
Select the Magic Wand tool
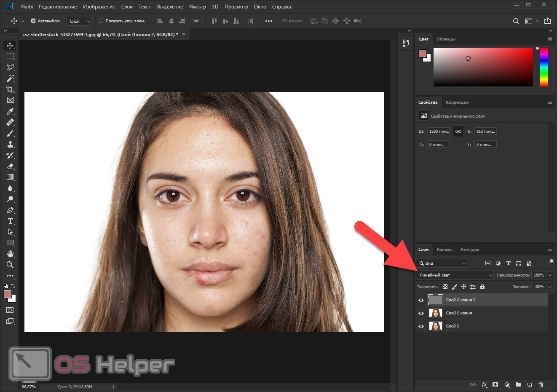click(10, 78)
